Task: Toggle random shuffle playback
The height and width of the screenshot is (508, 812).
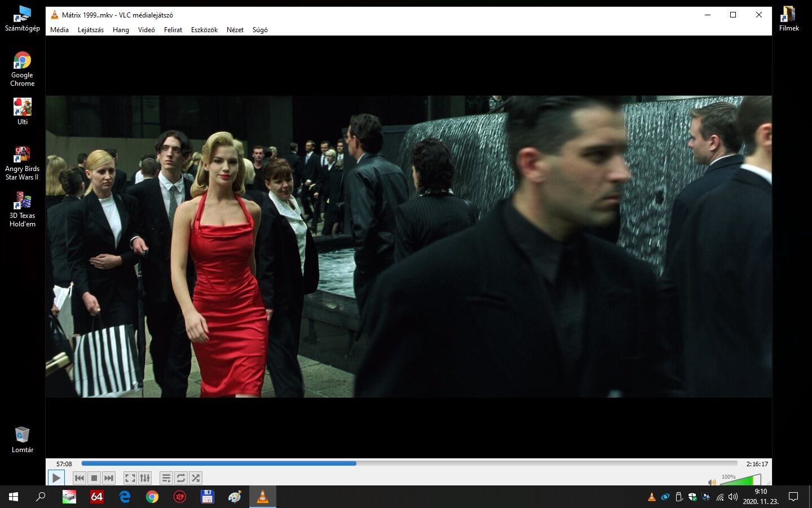Action: 196,478
